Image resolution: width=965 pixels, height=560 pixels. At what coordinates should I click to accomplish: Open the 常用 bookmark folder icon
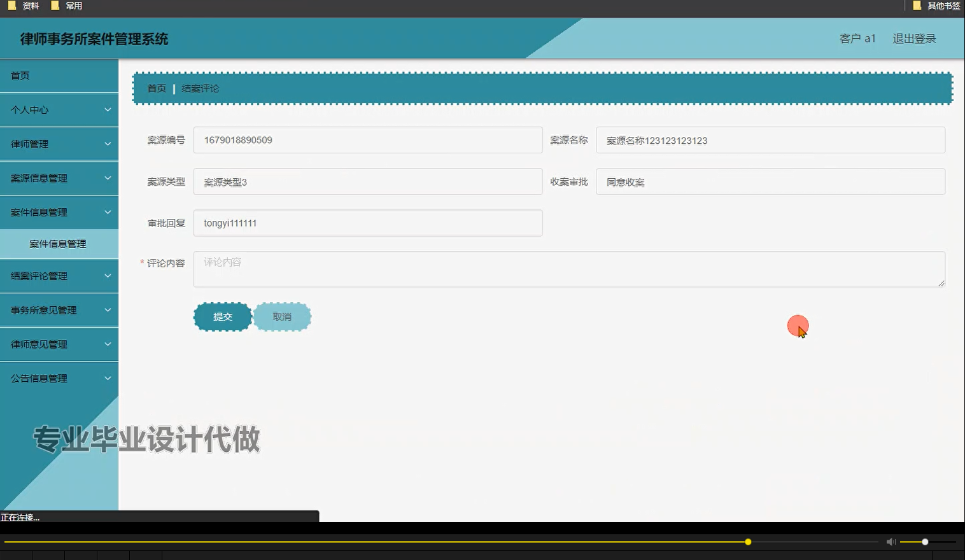point(55,6)
